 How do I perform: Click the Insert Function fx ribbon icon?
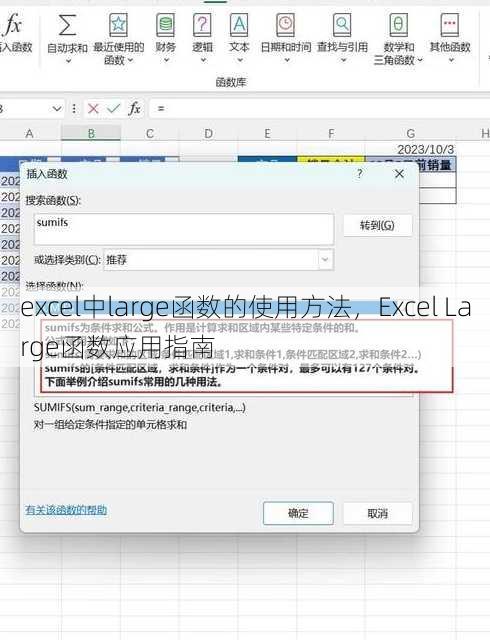12,25
